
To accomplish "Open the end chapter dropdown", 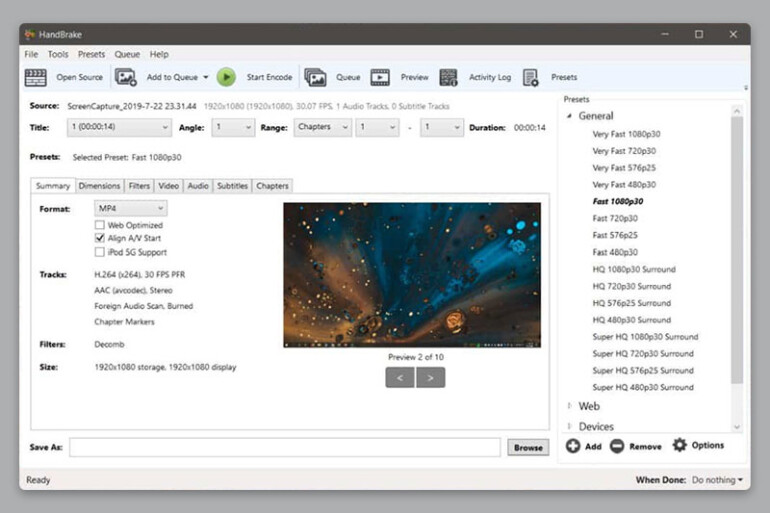I will tap(441, 127).
